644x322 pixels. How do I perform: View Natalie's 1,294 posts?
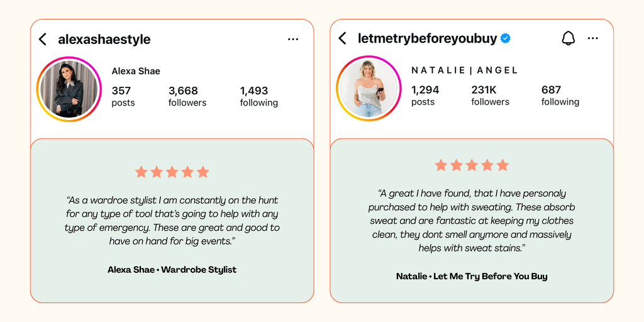(x=425, y=96)
